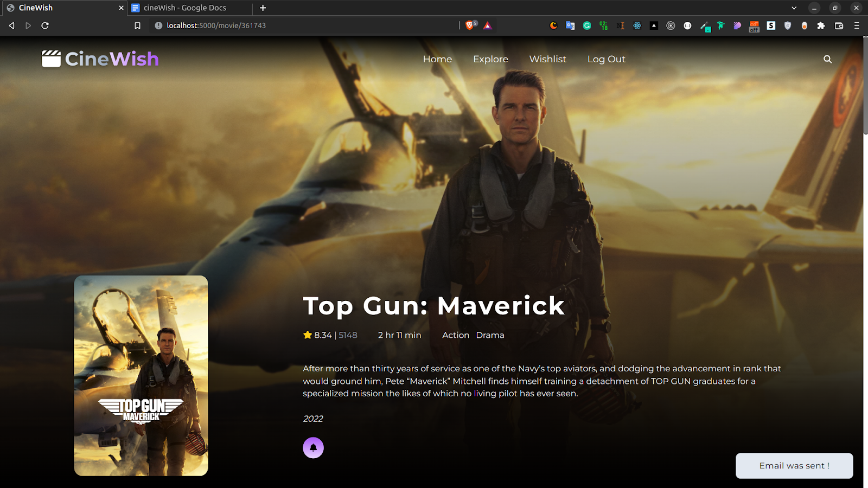Click the Action genre tag

click(x=456, y=335)
